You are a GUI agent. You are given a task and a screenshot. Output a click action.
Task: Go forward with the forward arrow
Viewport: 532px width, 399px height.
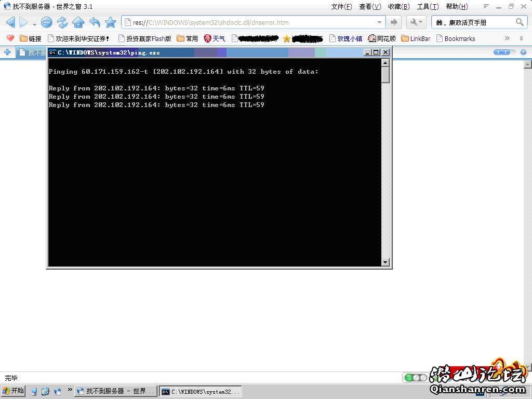[x=23, y=22]
